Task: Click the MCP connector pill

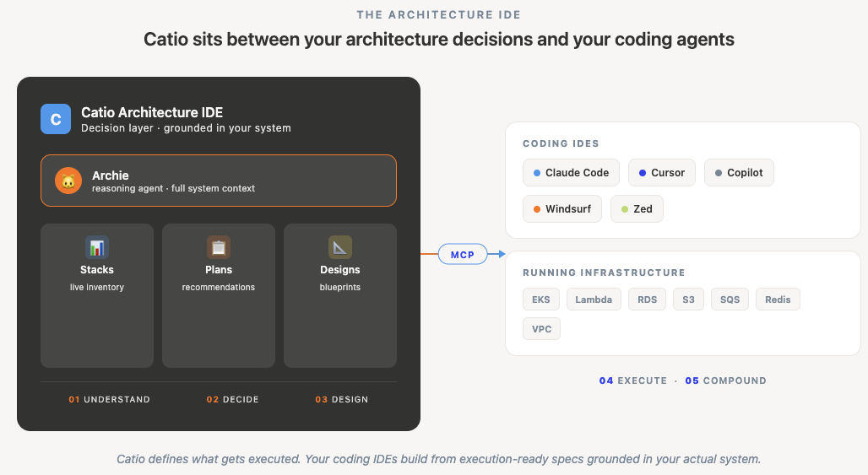Action: 463,254
